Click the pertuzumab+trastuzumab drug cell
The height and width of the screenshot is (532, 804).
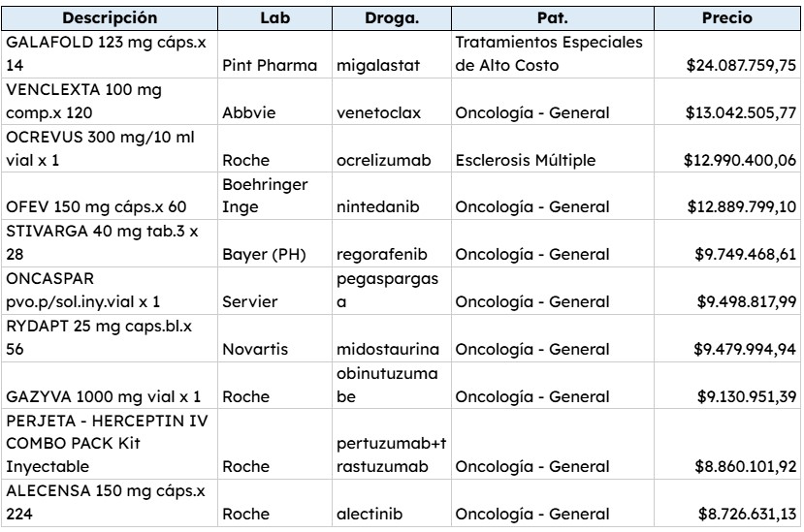tap(390, 454)
